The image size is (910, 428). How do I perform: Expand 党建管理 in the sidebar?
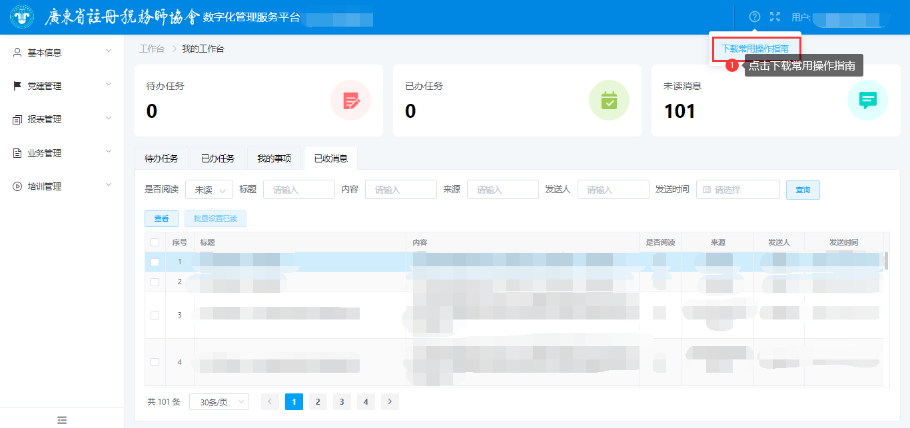pyautogui.click(x=62, y=86)
